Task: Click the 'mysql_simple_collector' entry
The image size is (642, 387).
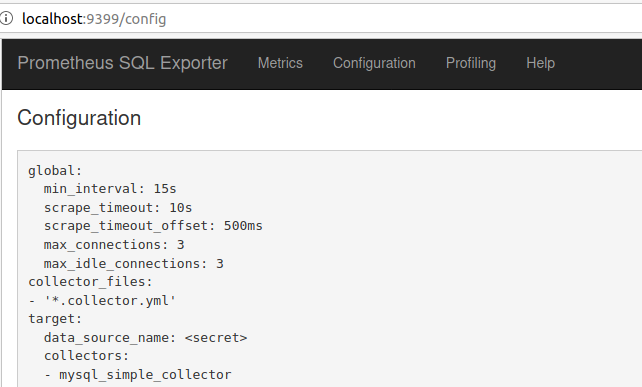Action: click(x=145, y=375)
